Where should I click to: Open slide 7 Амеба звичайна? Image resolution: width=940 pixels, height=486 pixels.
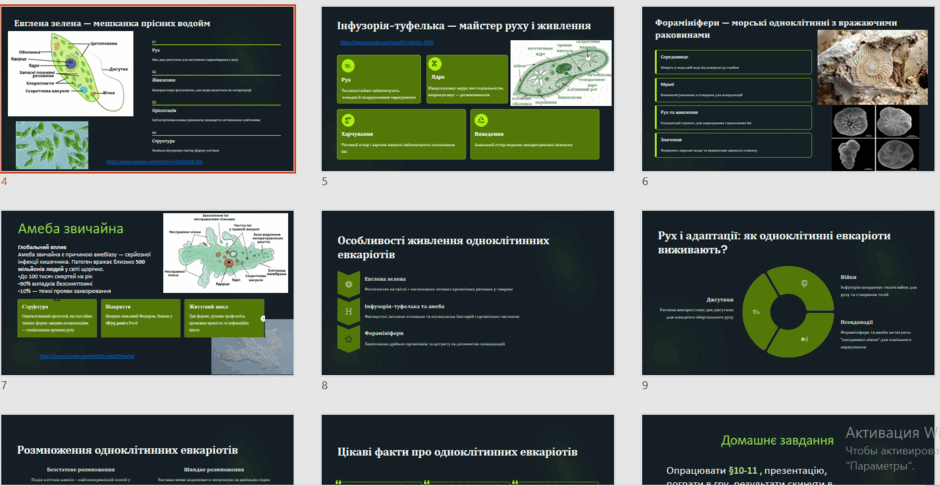click(147, 292)
